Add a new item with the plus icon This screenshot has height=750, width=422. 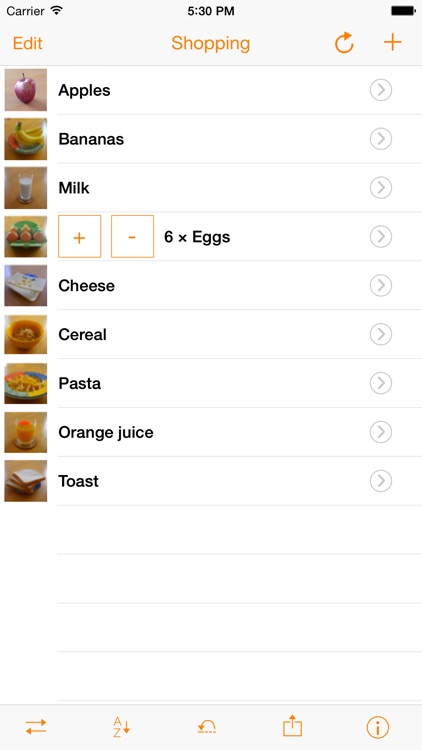(x=392, y=43)
